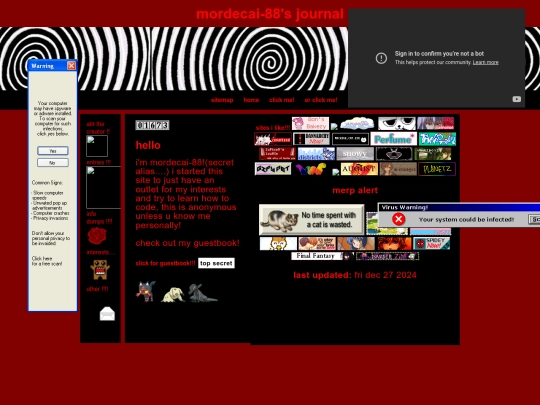Click the top secret button
The image size is (540, 405).
point(216,263)
